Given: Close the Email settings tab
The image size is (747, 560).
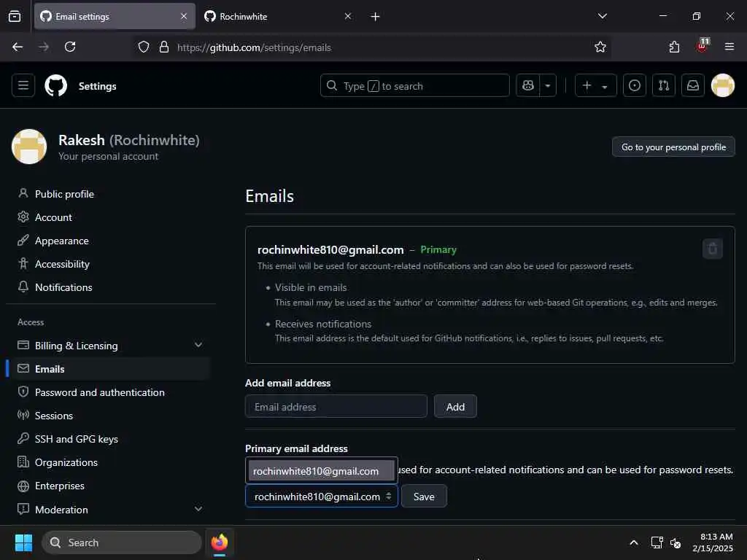Looking at the screenshot, I should coord(184,16).
